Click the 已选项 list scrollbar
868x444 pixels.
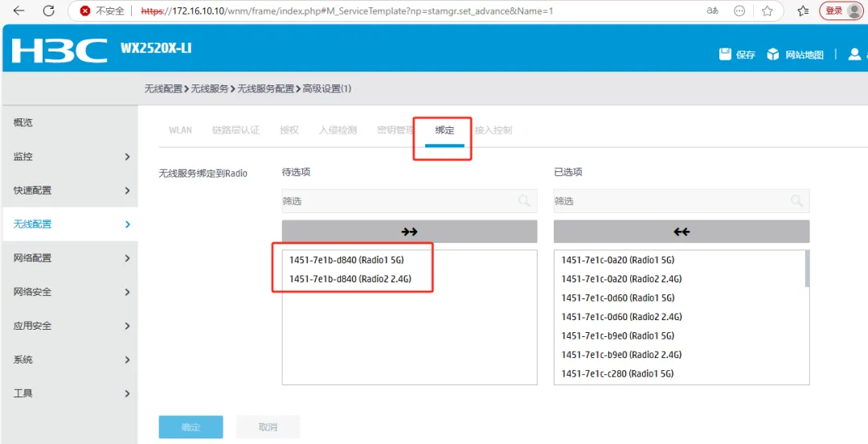click(807, 269)
